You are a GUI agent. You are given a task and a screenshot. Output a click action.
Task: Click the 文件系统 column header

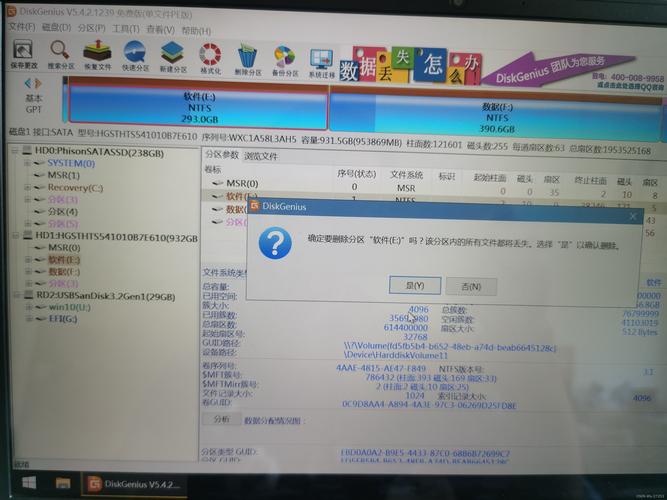[407, 175]
